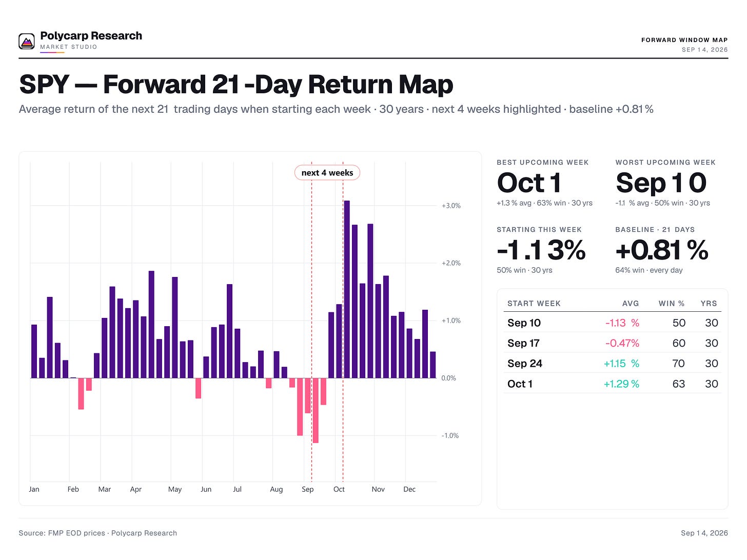Click the Starting This Week -1.13% stat
747x560 pixels.
click(541, 250)
